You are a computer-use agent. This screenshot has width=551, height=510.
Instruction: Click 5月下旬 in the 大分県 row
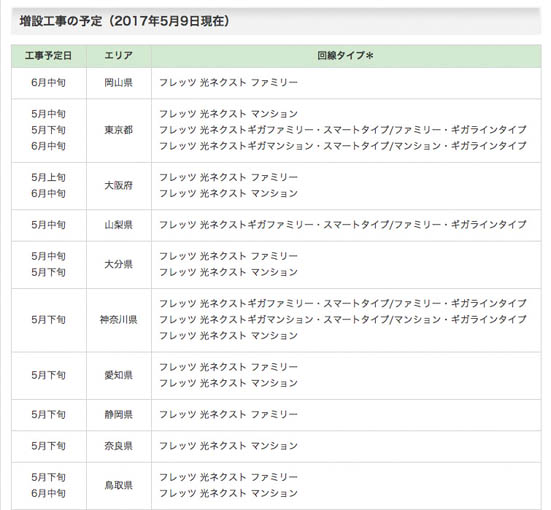[x=48, y=272]
